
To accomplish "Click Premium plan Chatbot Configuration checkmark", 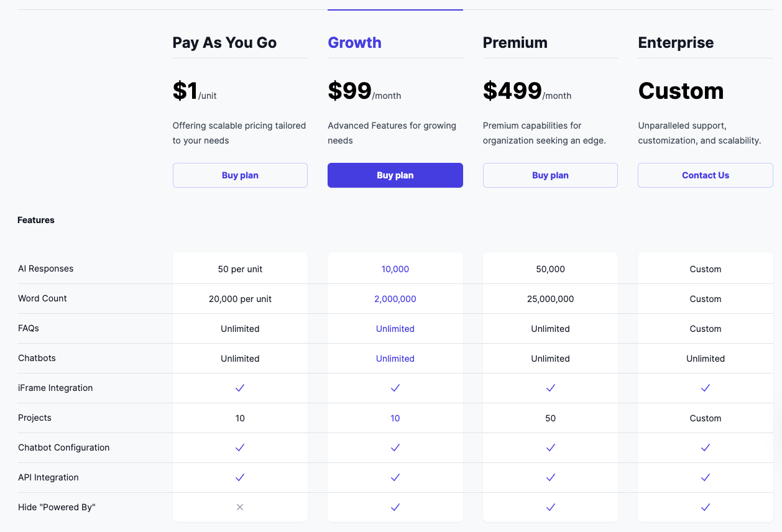I will (x=550, y=447).
